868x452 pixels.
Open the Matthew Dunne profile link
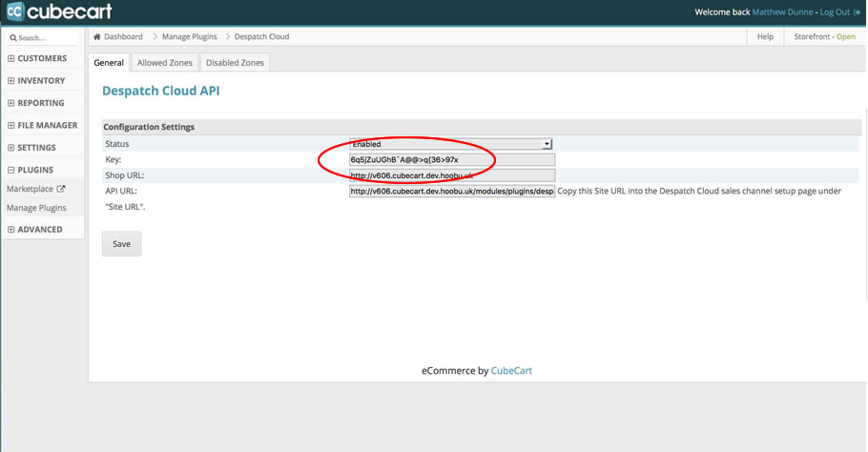click(782, 12)
